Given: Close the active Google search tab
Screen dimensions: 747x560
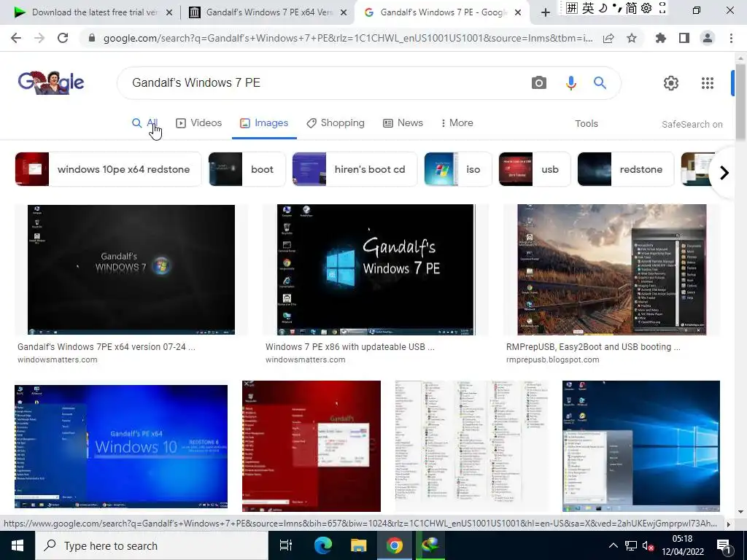Looking at the screenshot, I should pos(518,13).
